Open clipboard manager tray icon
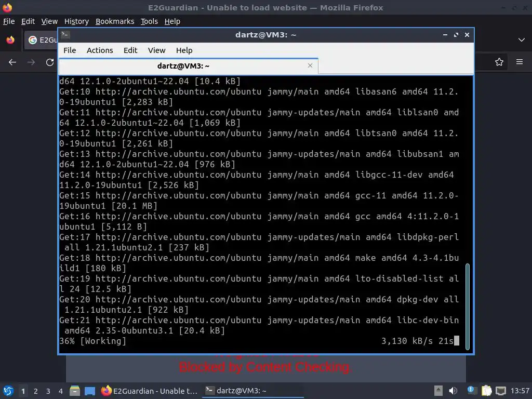532x399 pixels. 486,391
